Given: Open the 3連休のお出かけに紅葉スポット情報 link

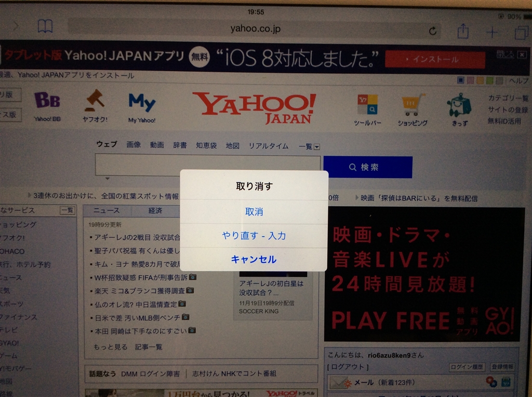Looking at the screenshot, I should click(x=106, y=196).
